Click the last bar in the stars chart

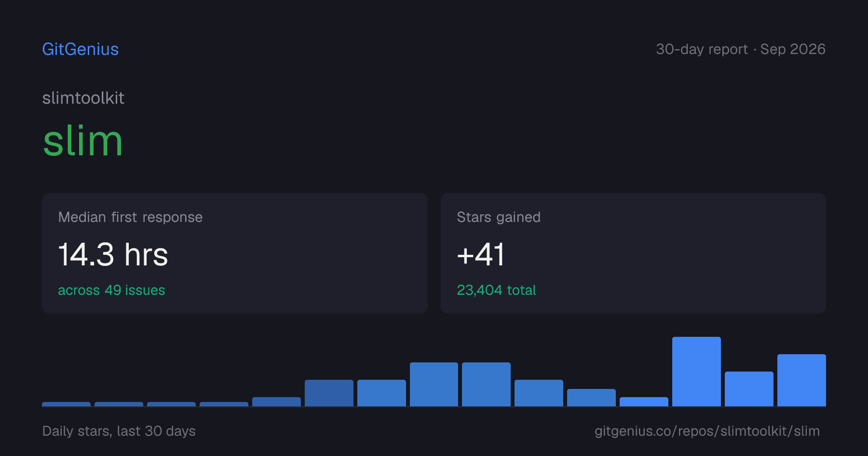[x=801, y=380]
